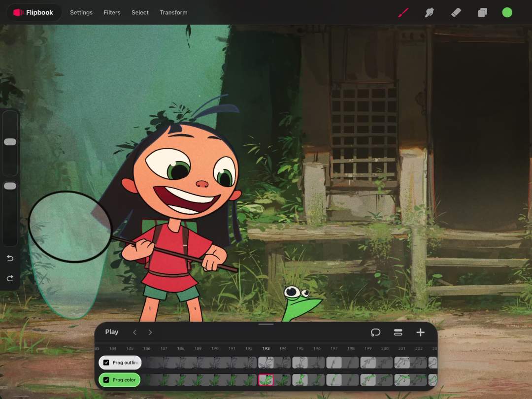Jump to frame 196 on ruler
The image size is (532, 399).
click(317, 348)
